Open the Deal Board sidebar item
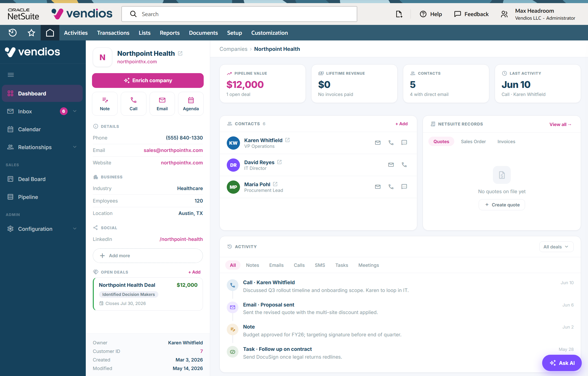The height and width of the screenshot is (376, 588). (42, 179)
